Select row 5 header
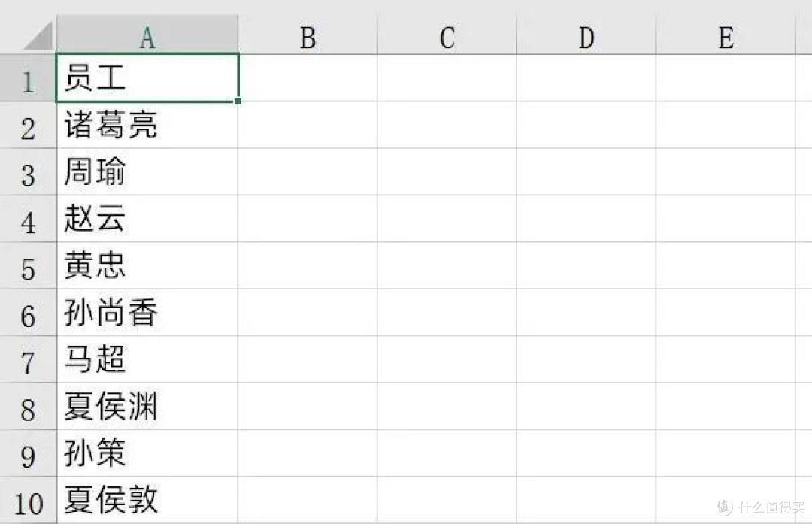 point(28,265)
